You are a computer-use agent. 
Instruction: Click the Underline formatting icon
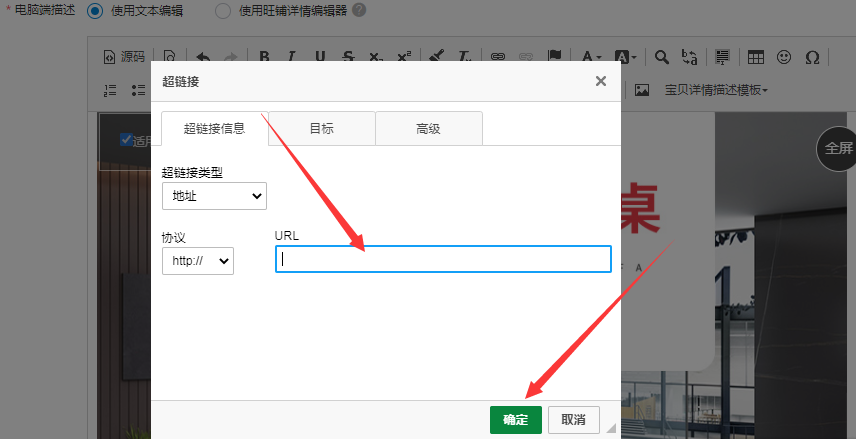(x=320, y=57)
